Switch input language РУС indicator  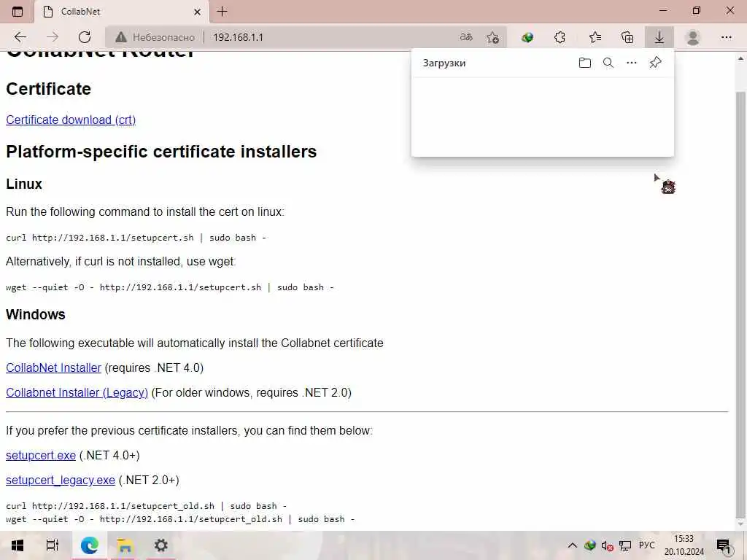coord(647,545)
